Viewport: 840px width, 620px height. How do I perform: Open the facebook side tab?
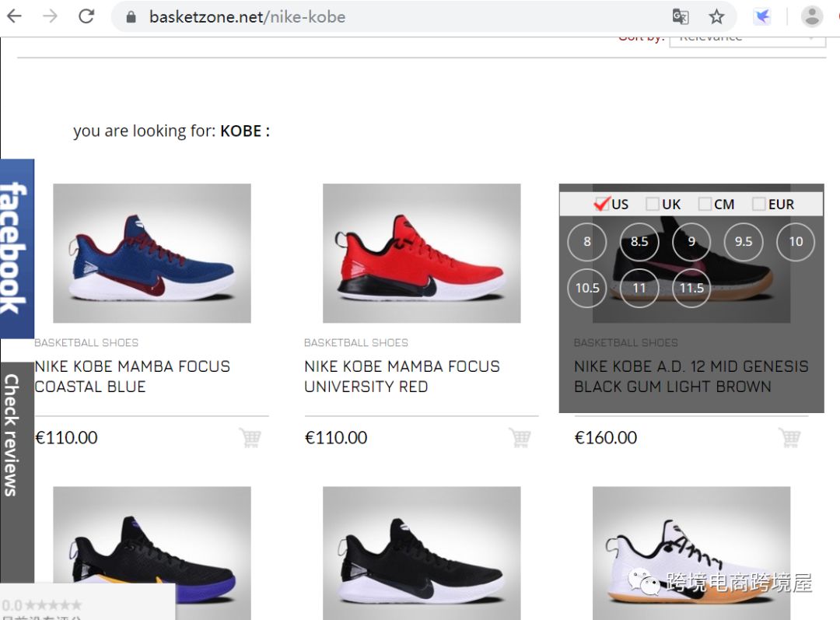(17, 249)
